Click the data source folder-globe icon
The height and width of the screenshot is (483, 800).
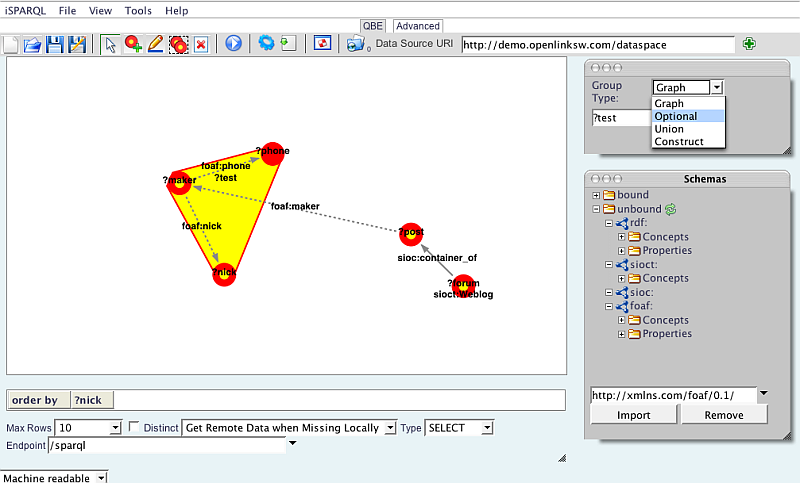355,44
